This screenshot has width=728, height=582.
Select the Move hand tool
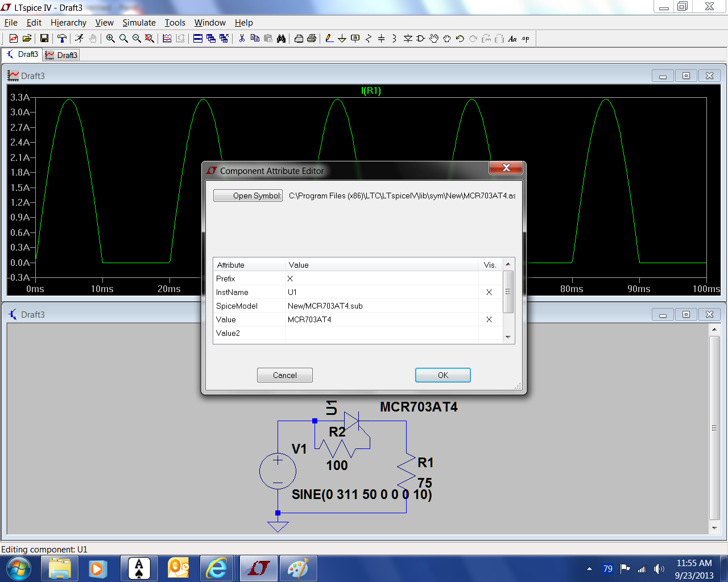pyautogui.click(x=434, y=39)
